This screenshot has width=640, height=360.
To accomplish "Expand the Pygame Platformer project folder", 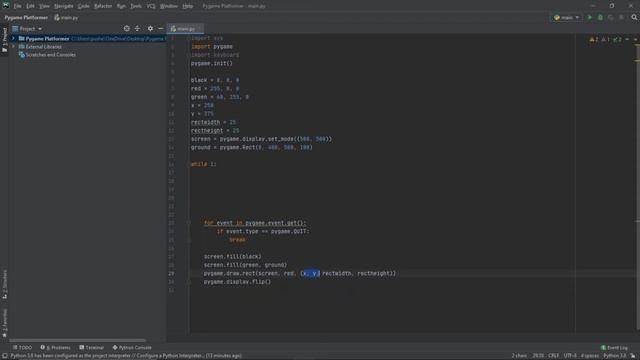I will (x=13, y=38).
